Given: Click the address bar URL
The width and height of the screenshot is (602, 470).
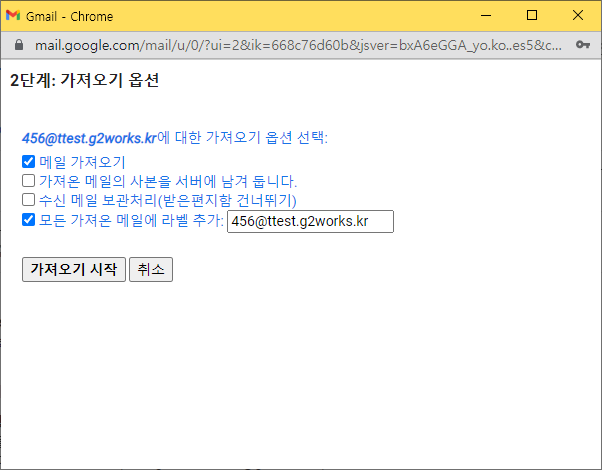Looking at the screenshot, I should pos(298,45).
